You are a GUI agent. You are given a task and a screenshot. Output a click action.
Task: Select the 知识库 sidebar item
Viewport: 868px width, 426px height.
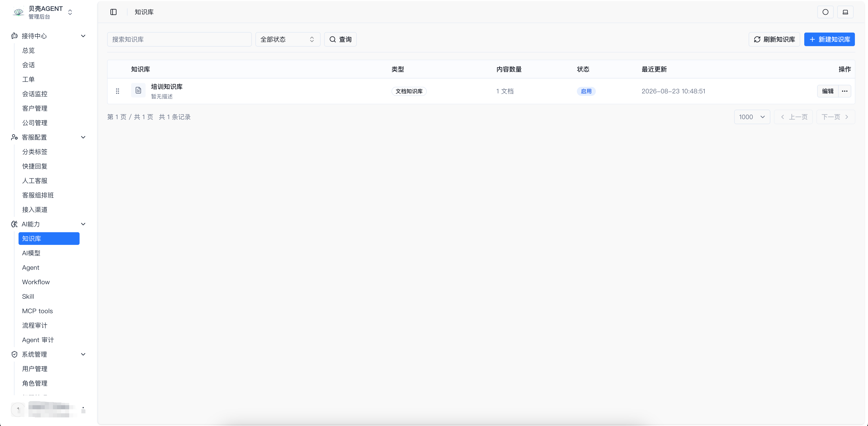point(49,239)
